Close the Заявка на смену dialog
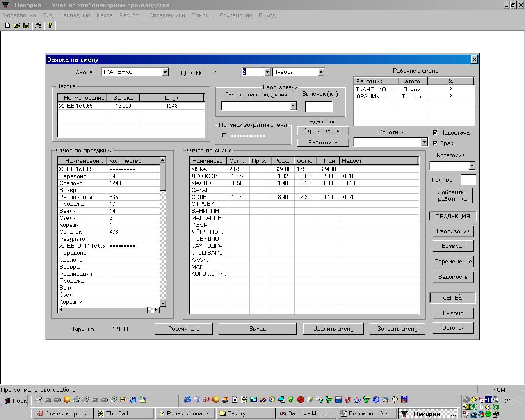The image size is (525, 420). pos(474,59)
